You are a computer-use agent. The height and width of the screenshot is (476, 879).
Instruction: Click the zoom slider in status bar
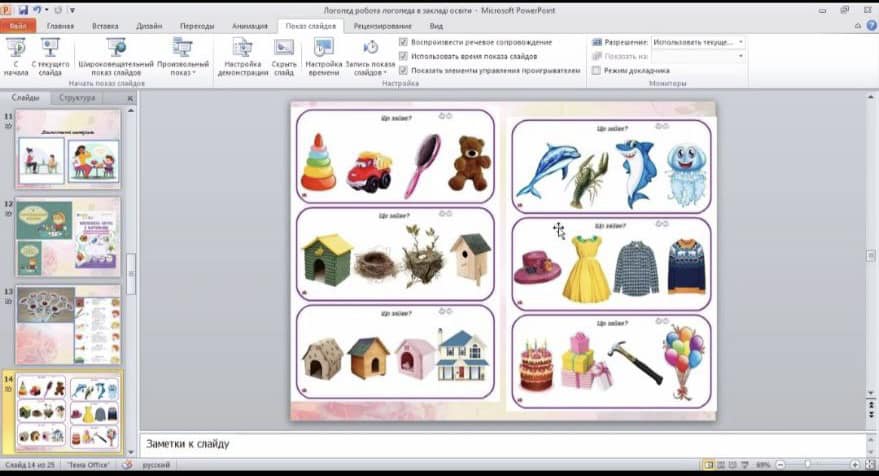tap(806, 465)
